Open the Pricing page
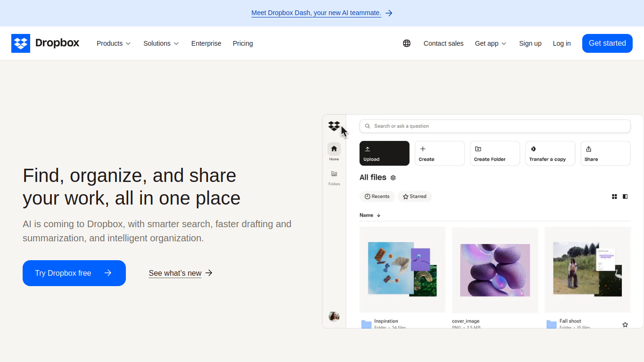Image resolution: width=644 pixels, height=362 pixels. (x=243, y=43)
